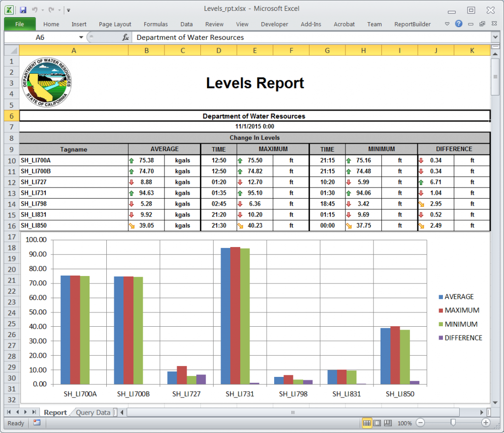Switch to Normal view in the status bar
This screenshot has height=433, width=504.
[x=366, y=423]
